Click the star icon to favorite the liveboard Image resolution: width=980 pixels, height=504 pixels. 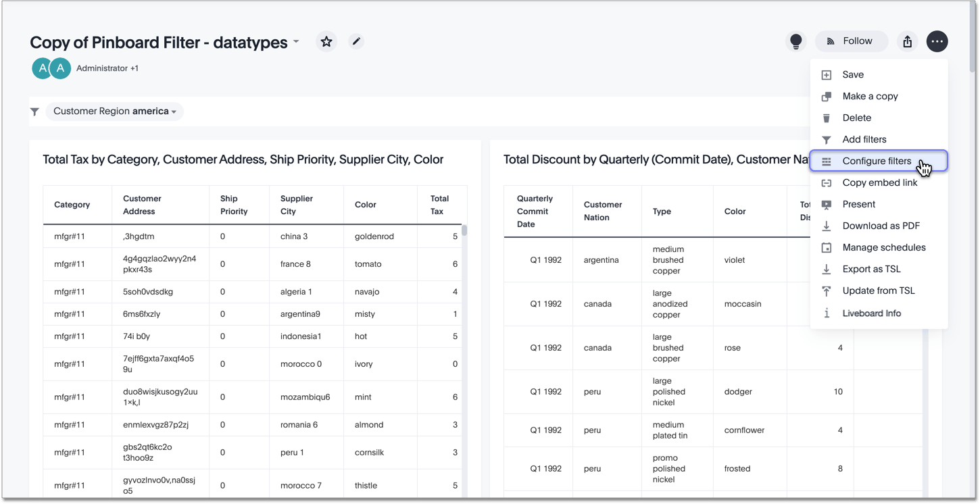[326, 41]
